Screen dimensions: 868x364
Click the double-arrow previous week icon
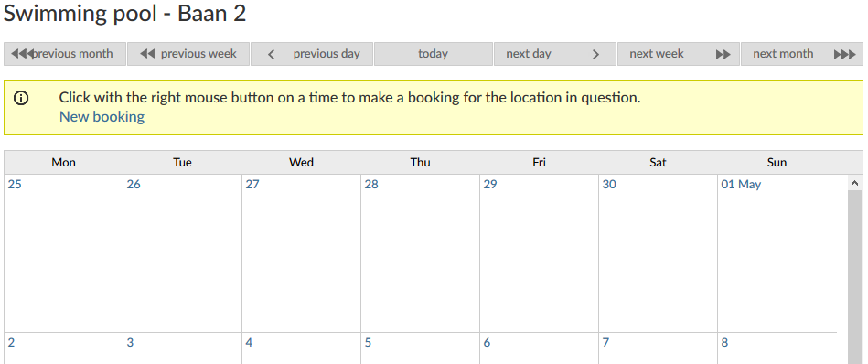pyautogui.click(x=146, y=54)
